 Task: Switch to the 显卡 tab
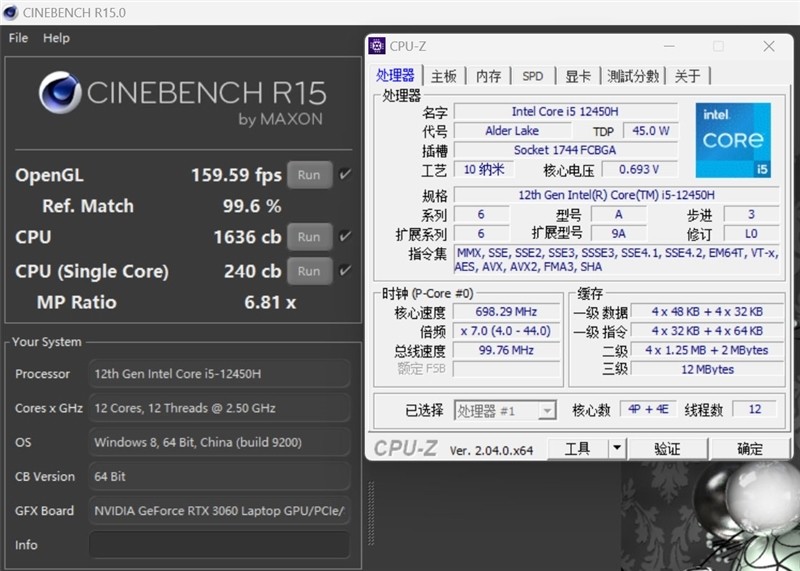click(x=577, y=76)
